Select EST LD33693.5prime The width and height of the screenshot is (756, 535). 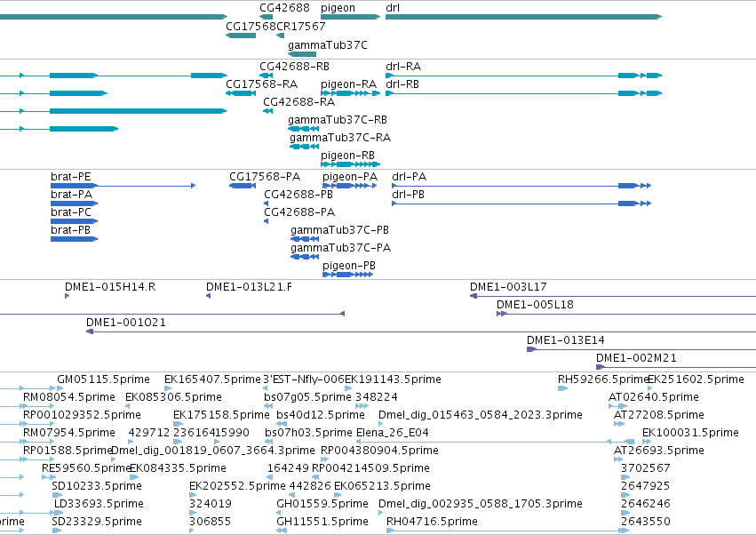point(99,505)
